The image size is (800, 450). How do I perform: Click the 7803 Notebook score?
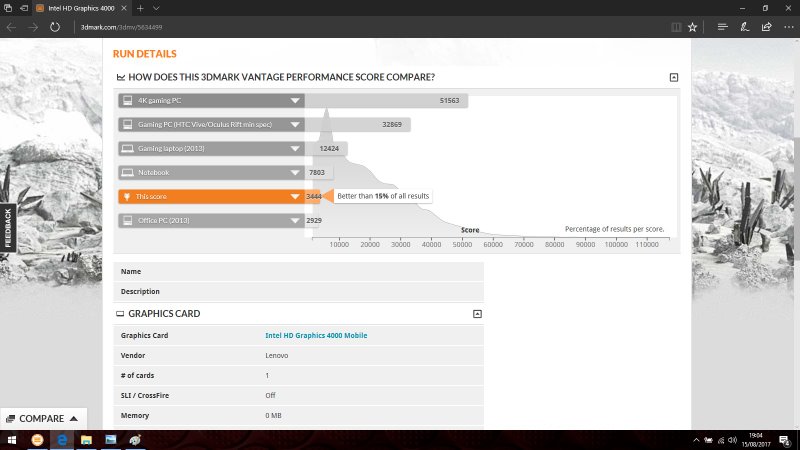(317, 172)
